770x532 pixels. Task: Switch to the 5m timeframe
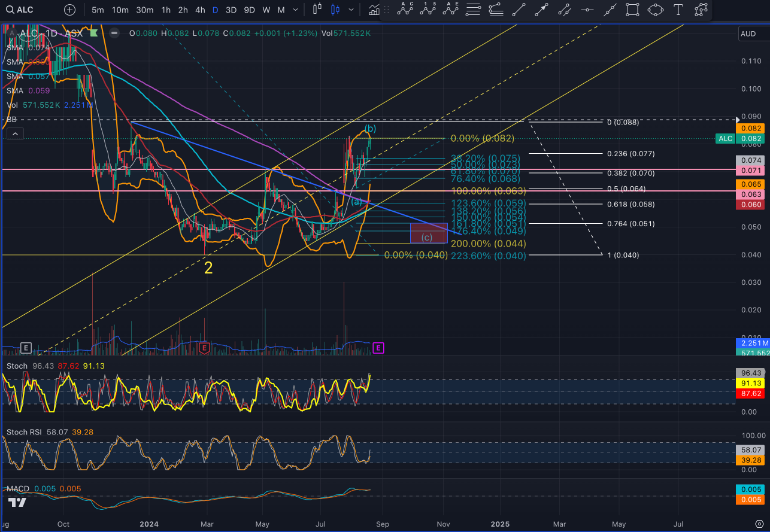[98, 10]
